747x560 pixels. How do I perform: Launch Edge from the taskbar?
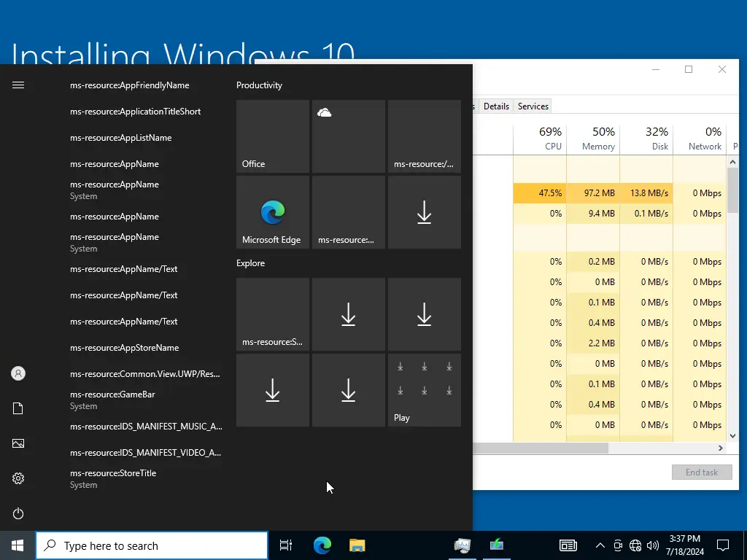322,545
